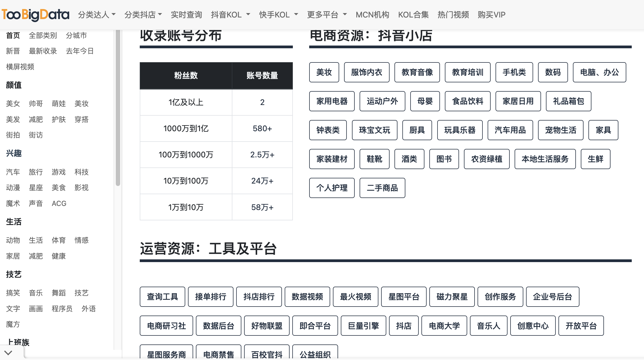The image size is (644, 360).
Task: Select 情感 category under 生活
Action: [82, 240]
